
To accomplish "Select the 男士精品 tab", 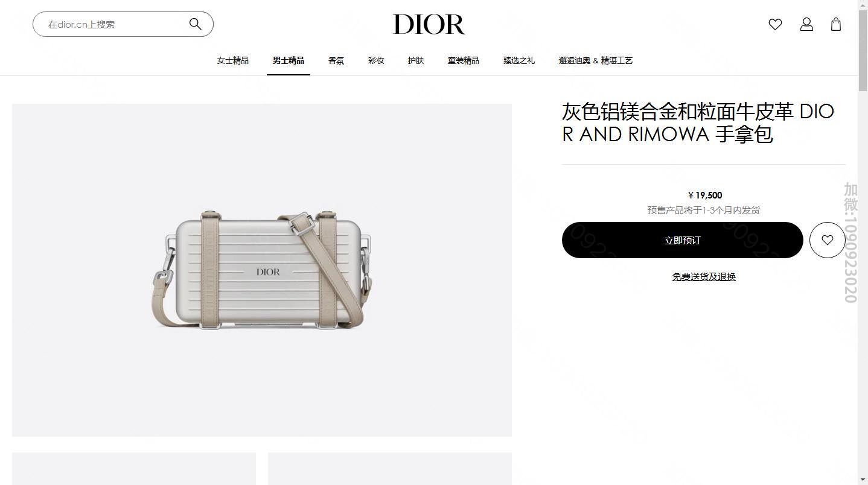I will [289, 60].
